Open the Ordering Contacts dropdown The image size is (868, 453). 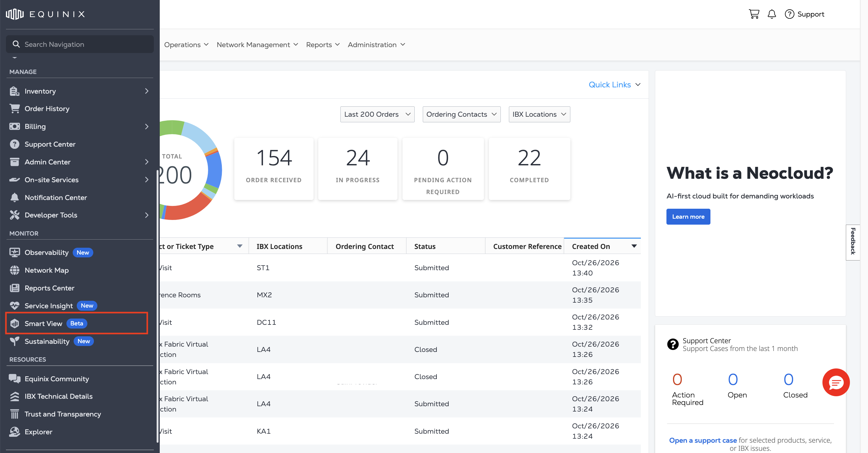click(x=461, y=114)
